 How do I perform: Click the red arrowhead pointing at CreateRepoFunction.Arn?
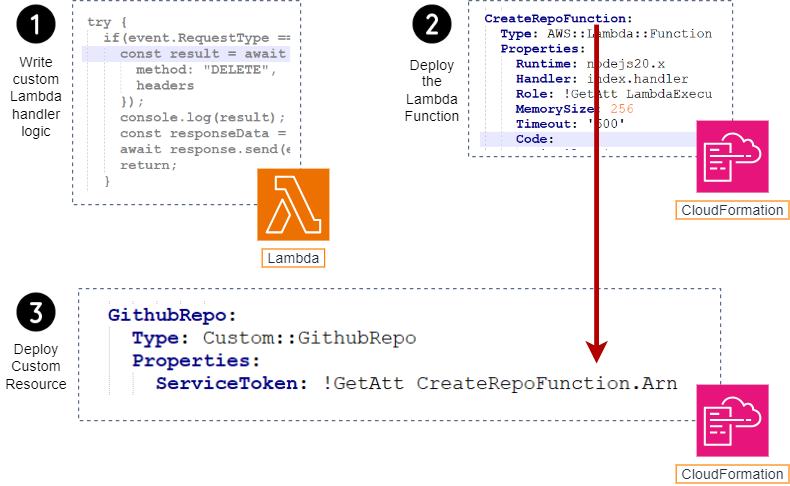(597, 351)
